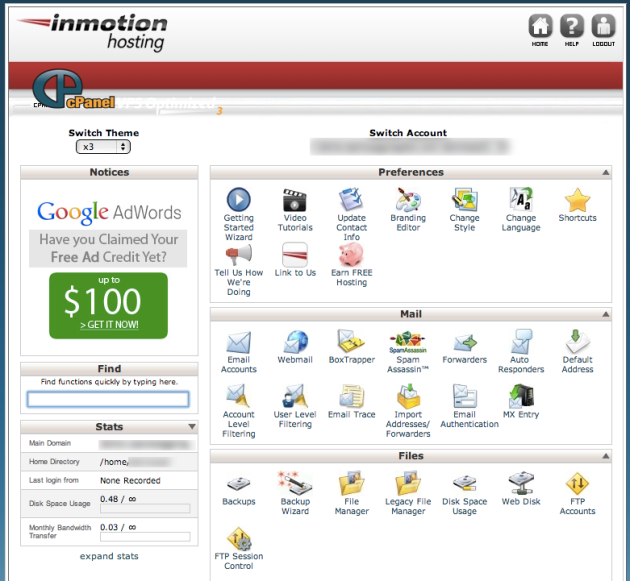This screenshot has height=581, width=630.
Task: Toggle the Stats panel arrow
Action: 192,427
